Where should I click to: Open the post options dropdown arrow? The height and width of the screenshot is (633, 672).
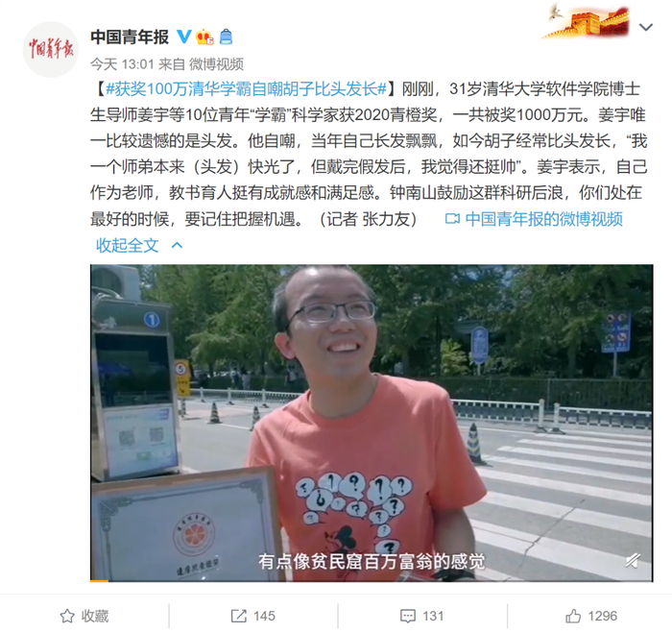pos(646,27)
